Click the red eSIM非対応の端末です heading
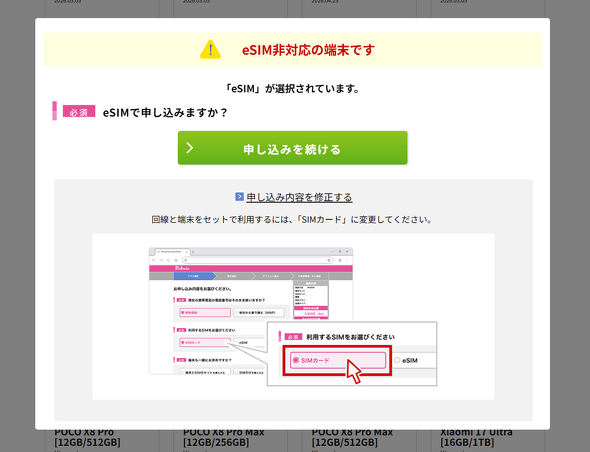The width and height of the screenshot is (590, 452). point(308,50)
